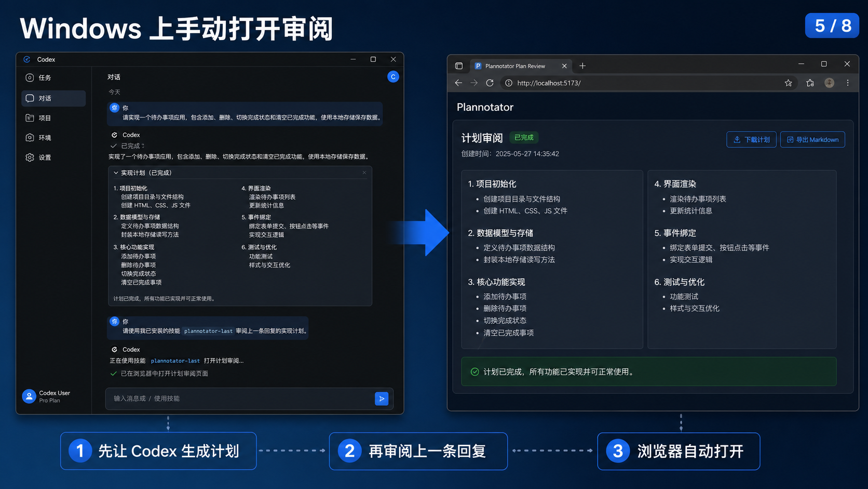Click the 下载计划 button
Screen dimensions: 868x489
tap(752, 140)
